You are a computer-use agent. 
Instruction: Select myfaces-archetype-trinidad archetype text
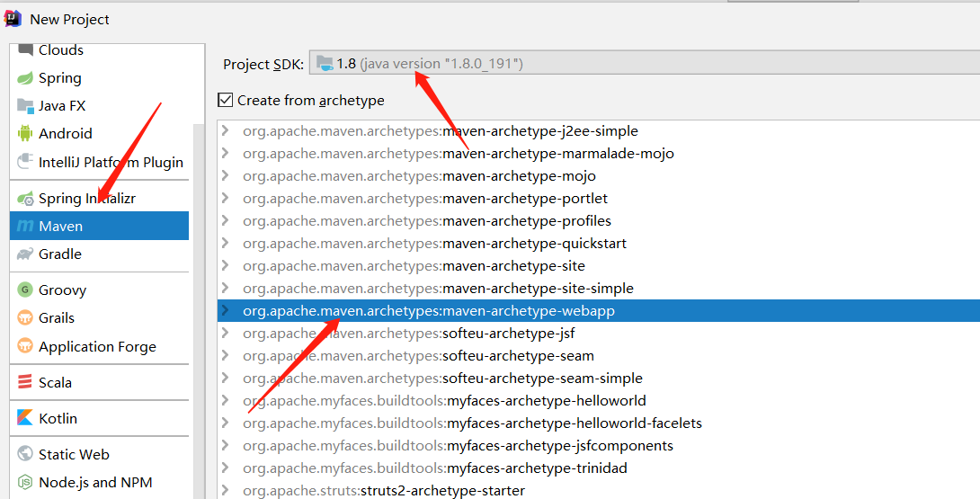[x=538, y=468]
